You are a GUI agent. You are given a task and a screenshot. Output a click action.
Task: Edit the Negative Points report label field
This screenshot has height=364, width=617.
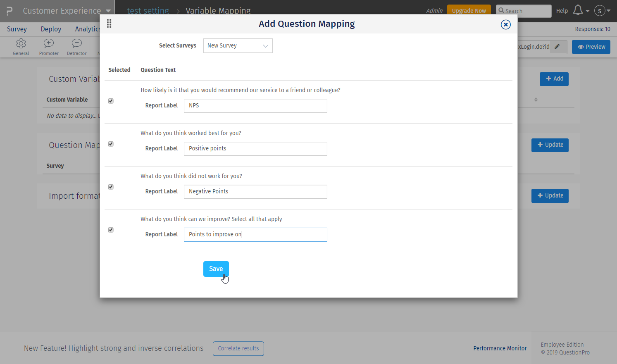255,191
